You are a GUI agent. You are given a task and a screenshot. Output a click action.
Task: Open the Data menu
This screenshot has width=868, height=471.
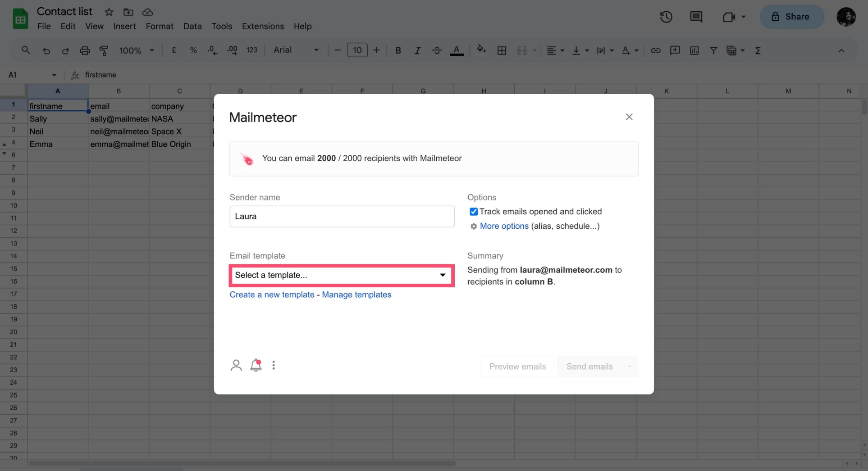192,26
